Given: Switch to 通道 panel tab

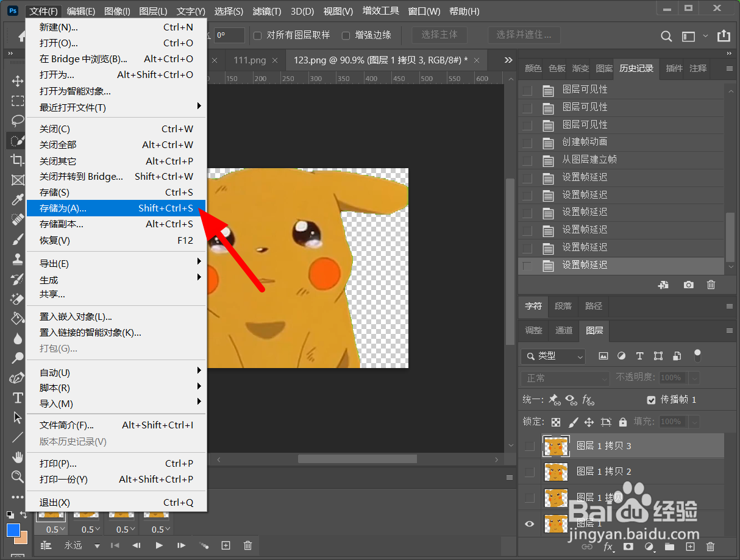Looking at the screenshot, I should (564, 330).
